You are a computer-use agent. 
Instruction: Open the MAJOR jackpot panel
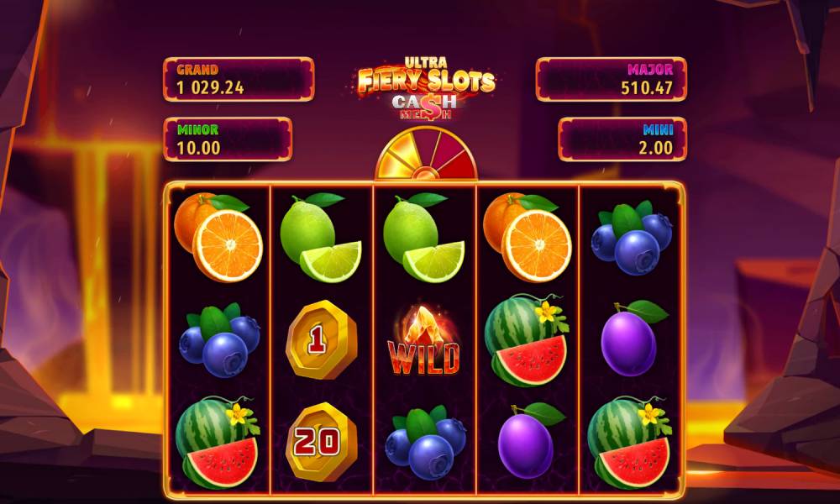(x=611, y=79)
